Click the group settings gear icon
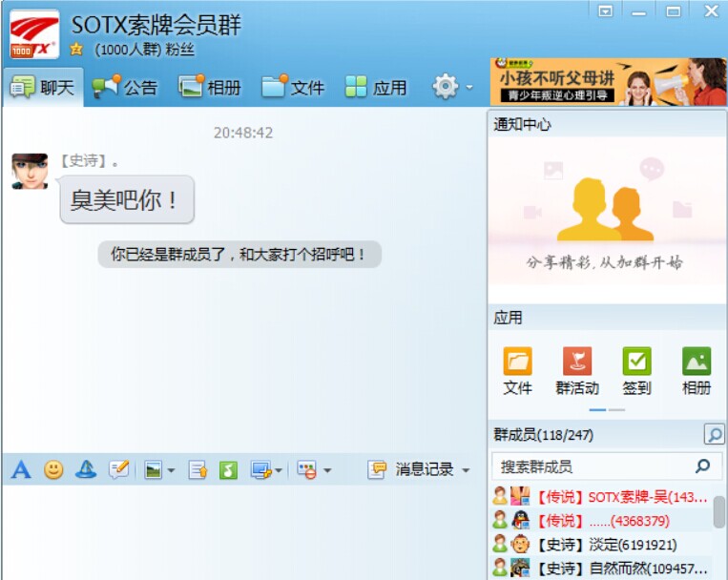 pyautogui.click(x=446, y=87)
